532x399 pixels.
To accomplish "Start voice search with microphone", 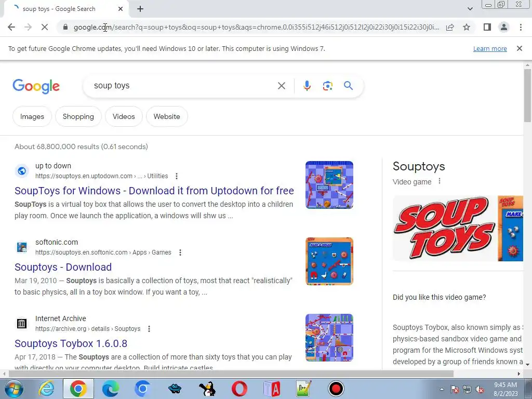I will point(307,86).
